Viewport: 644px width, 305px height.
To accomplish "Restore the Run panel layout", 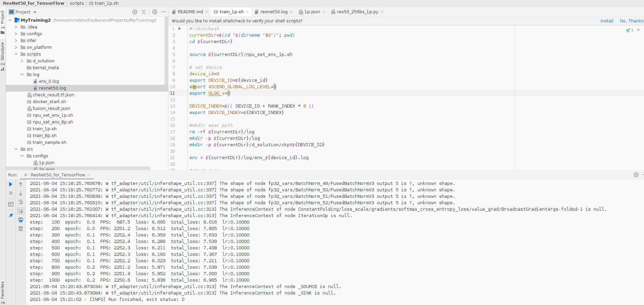I will [11, 204].
